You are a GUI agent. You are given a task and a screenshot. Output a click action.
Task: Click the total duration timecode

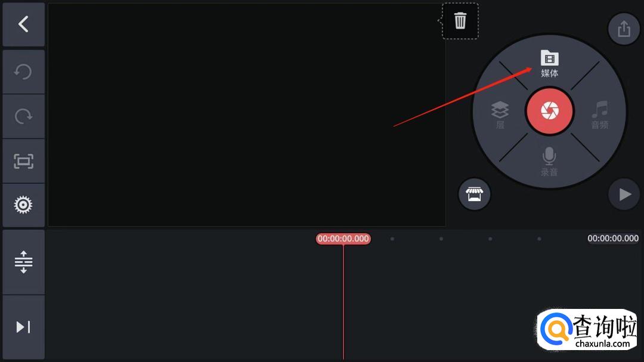click(x=613, y=239)
